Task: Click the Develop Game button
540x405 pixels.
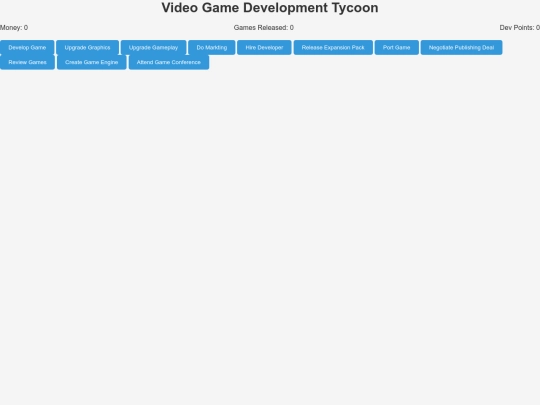Action: (x=27, y=48)
